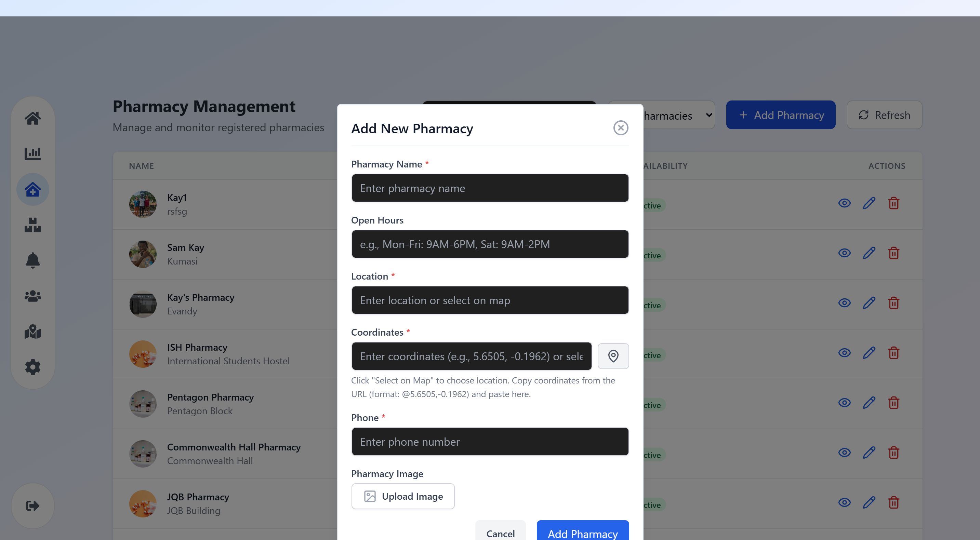Delete Commonwealth Hall Pharmacy trash icon
980x540 pixels.
tap(893, 453)
